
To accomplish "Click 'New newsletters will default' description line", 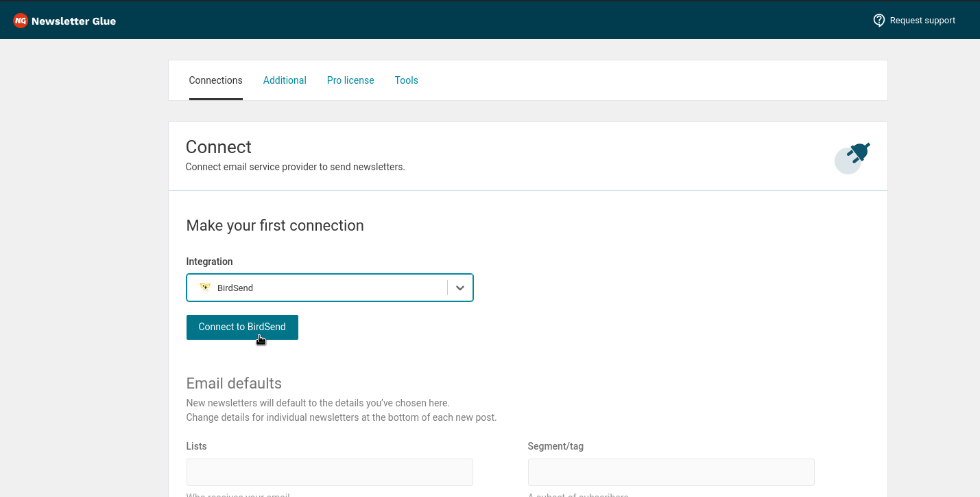I will pos(318,403).
